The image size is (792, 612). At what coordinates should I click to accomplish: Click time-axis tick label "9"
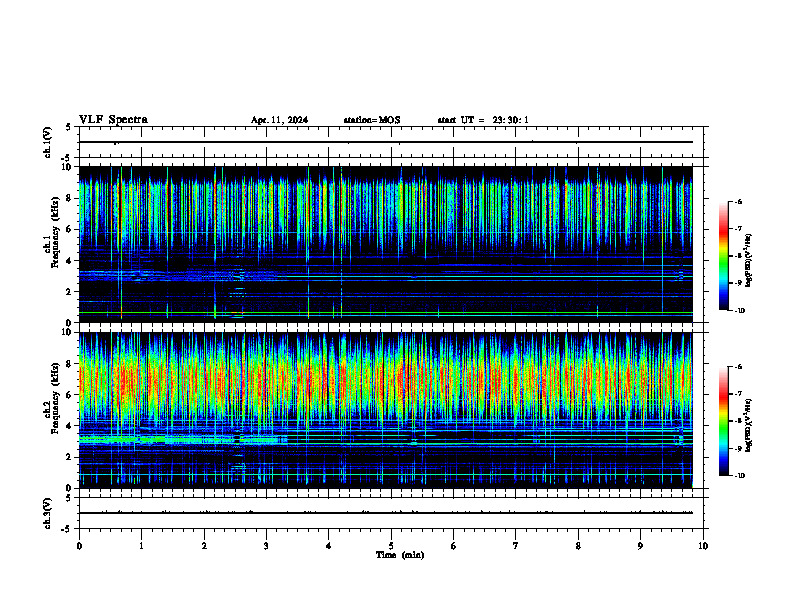point(640,546)
